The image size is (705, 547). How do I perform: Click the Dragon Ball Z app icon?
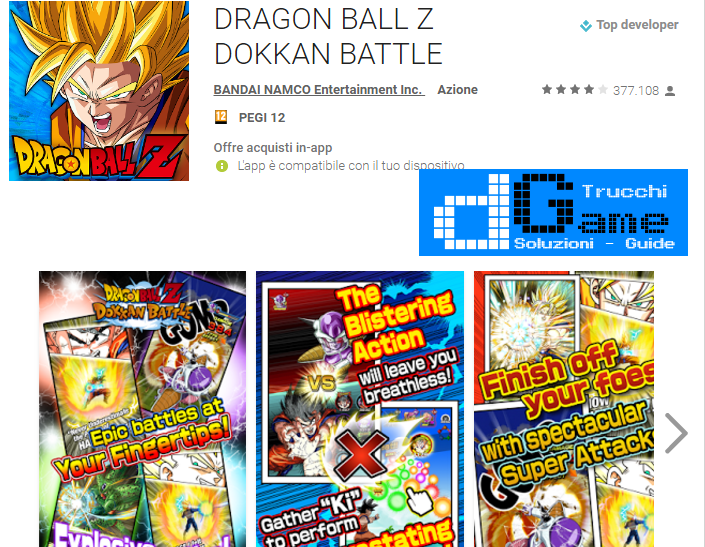point(99,91)
